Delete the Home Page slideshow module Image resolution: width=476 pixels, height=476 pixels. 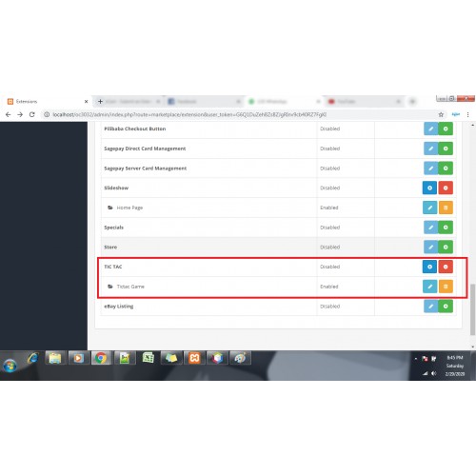446,208
